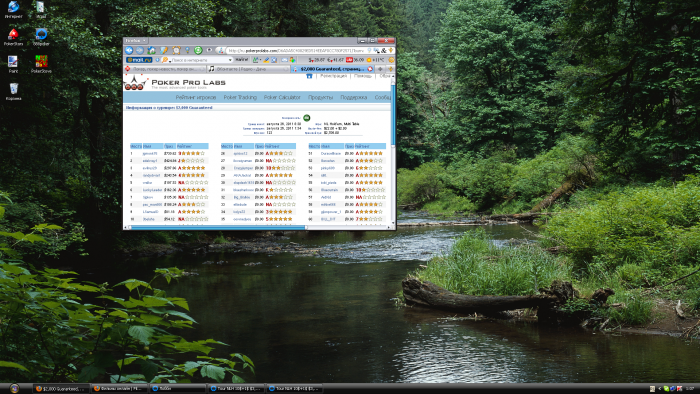The image size is (700, 394).
Task: Open the PokerStove desktop icon
Action: pyautogui.click(x=41, y=64)
